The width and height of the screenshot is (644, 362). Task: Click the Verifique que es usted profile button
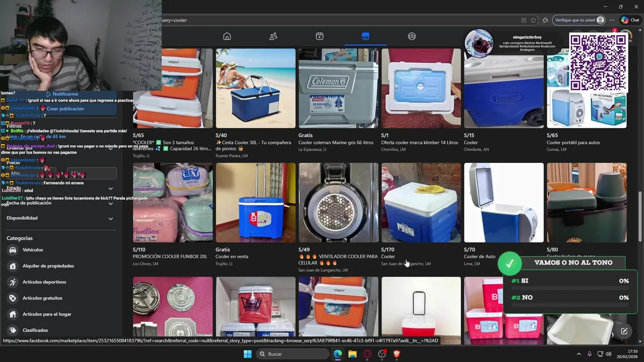coord(579,20)
